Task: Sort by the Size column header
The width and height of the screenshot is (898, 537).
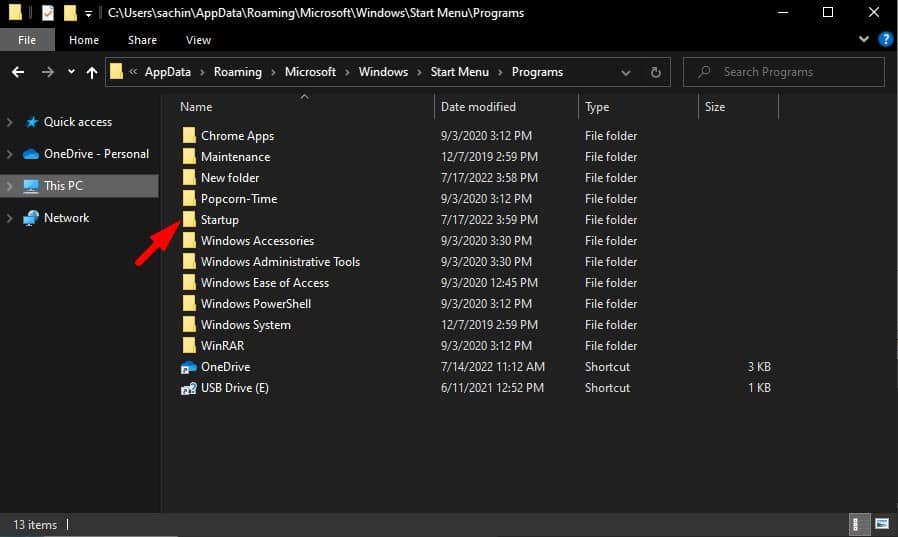Action: click(715, 107)
